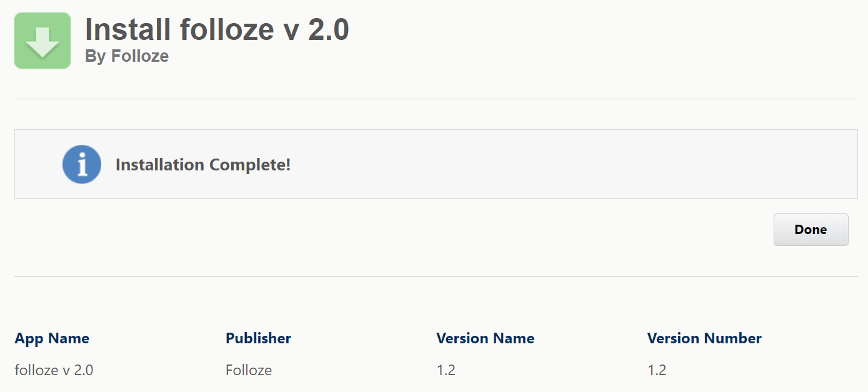Viewport: 868px width, 392px height.
Task: Click the Install folloze v 2.0 heading
Action: (217, 29)
